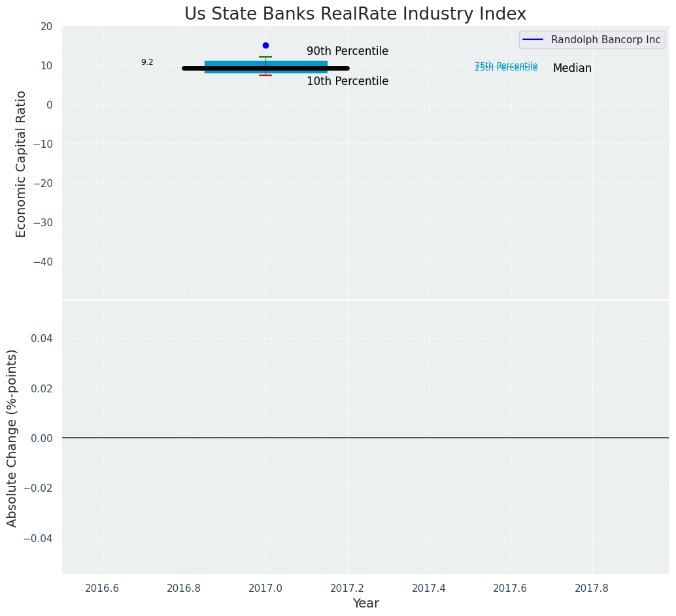Click the green 90th percentile whisker cap
Image resolution: width=676 pixels, height=616 pixels.
click(x=265, y=57)
